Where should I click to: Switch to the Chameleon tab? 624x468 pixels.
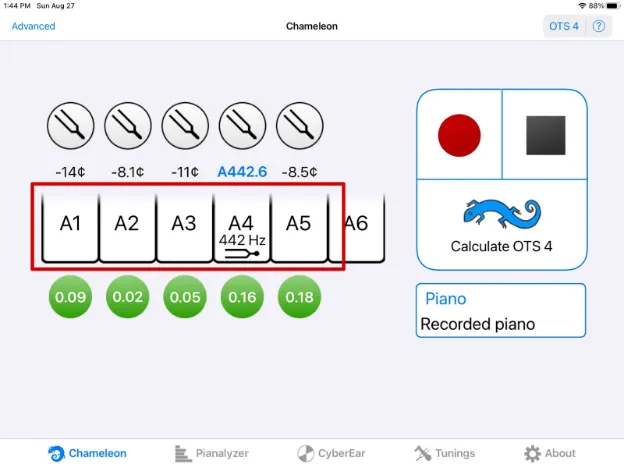(x=87, y=453)
